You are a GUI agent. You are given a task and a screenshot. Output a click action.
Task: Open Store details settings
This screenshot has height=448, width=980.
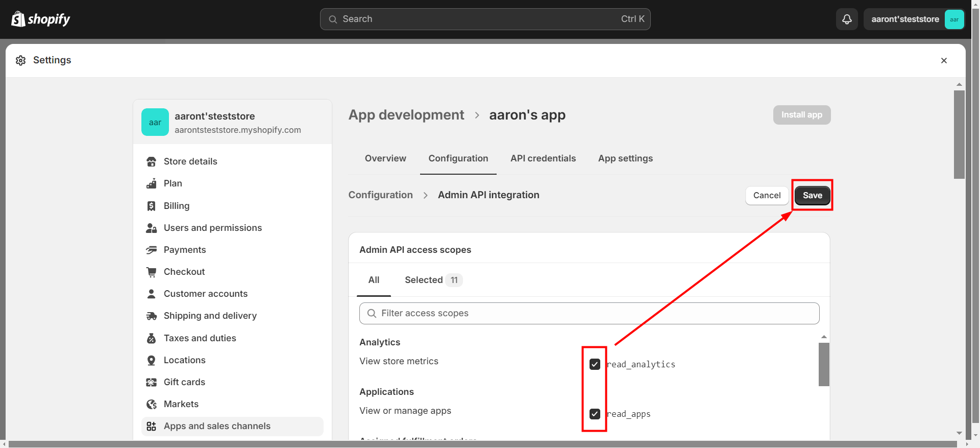pyautogui.click(x=232, y=161)
